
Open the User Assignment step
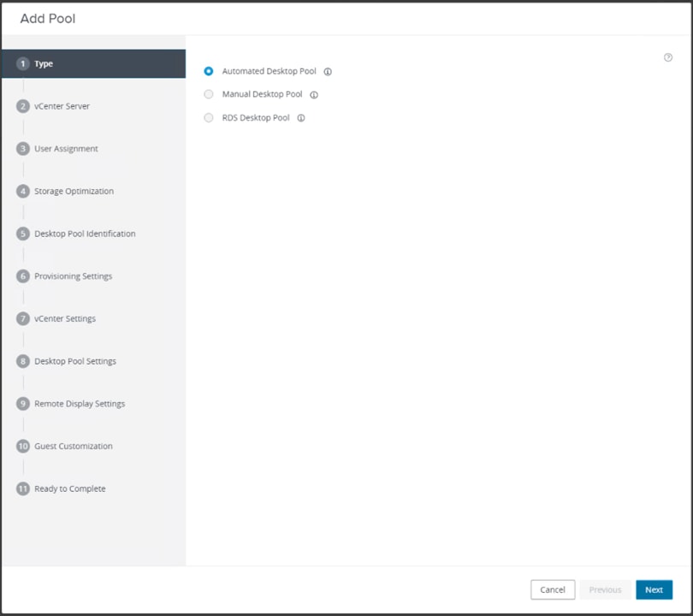coord(66,149)
